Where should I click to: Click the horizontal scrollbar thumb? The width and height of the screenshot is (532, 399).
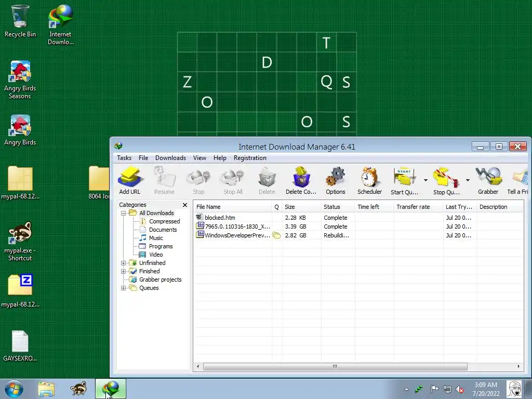[335, 366]
